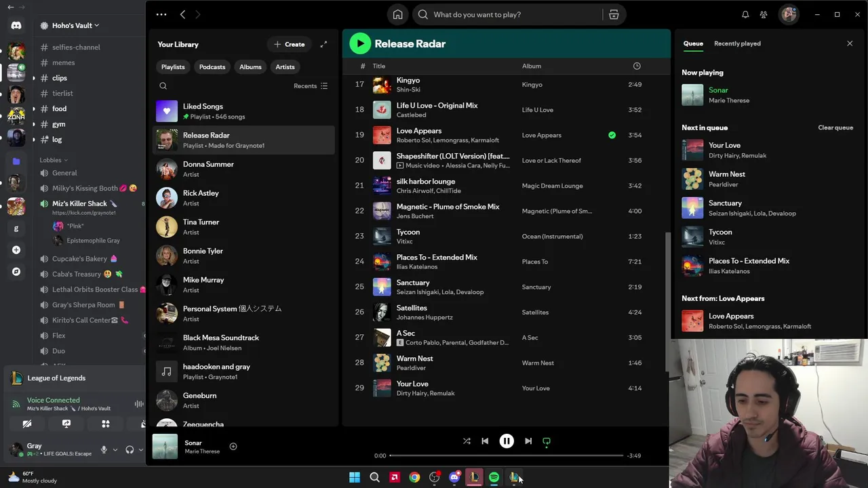Toggle shuffle in the player bar
The image size is (868, 488).
(467, 441)
